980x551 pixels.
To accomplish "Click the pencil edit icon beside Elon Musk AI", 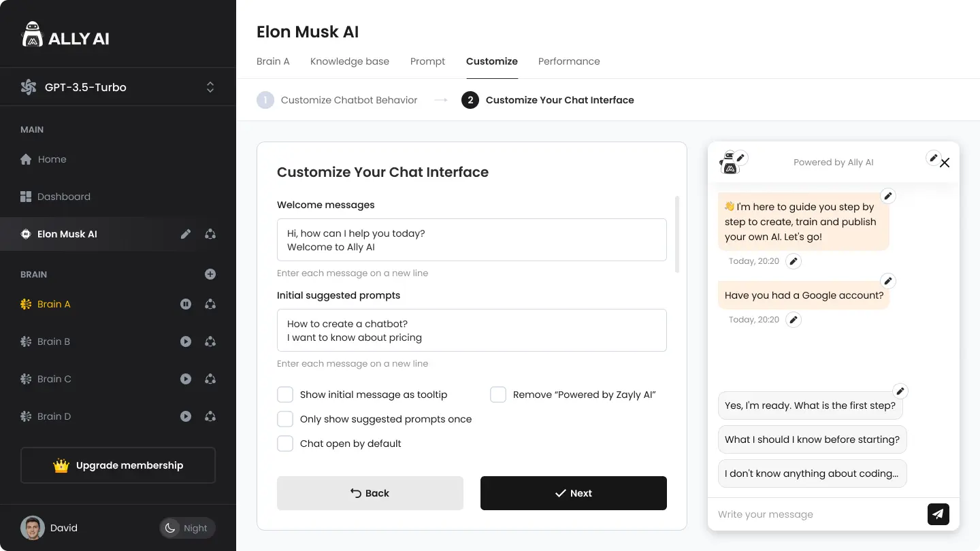I will tap(186, 234).
